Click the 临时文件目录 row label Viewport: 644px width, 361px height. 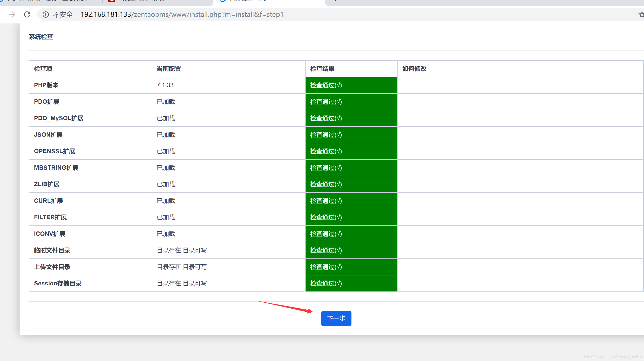click(52, 250)
